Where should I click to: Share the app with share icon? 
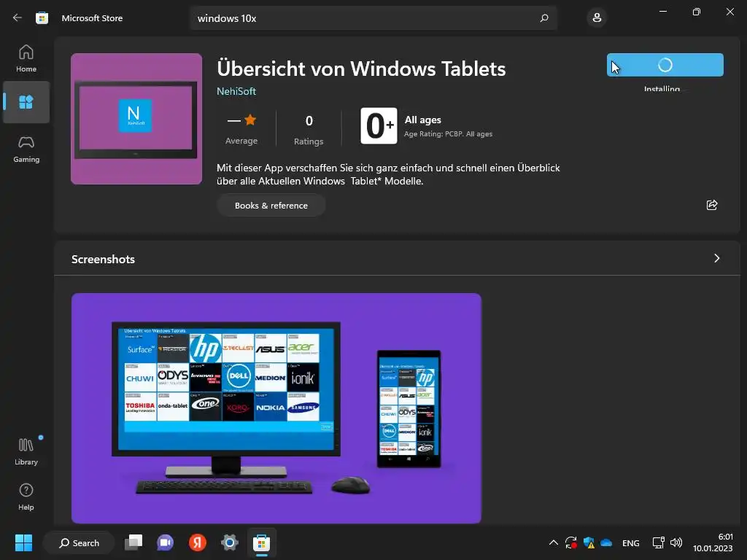pyautogui.click(x=712, y=205)
